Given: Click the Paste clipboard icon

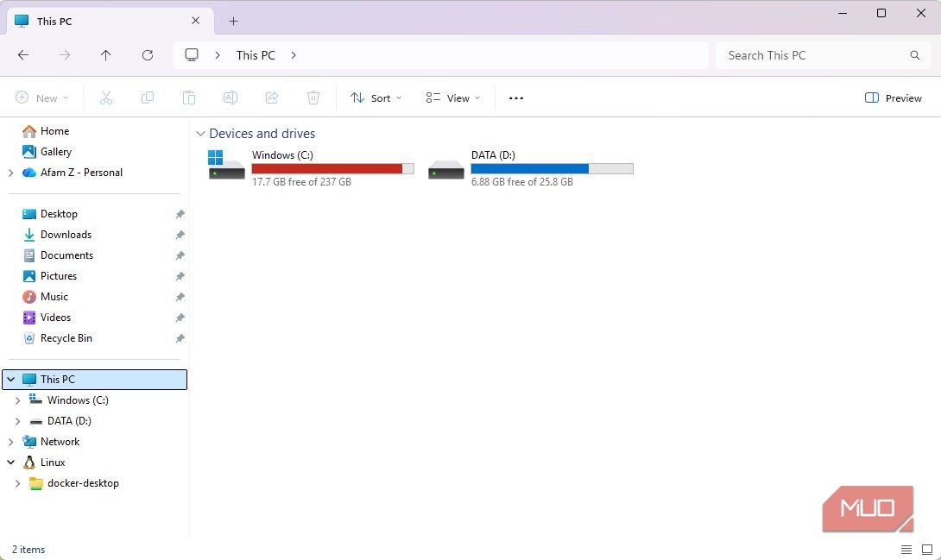Looking at the screenshot, I should click(x=189, y=98).
